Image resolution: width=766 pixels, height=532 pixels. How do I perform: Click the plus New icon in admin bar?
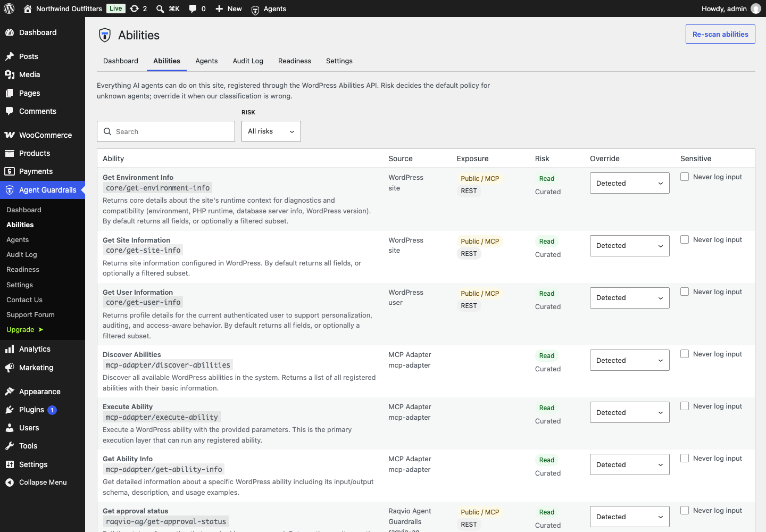[x=219, y=9]
